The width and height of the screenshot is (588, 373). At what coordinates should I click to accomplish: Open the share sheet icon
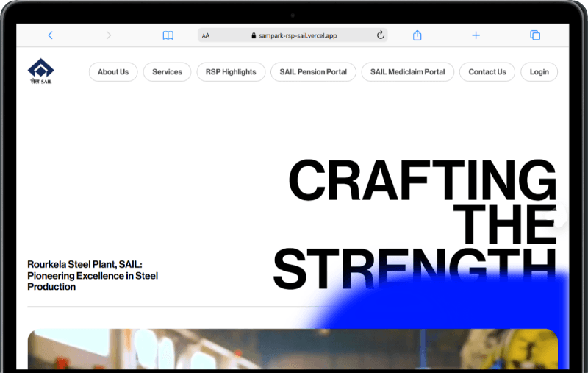[x=417, y=35]
